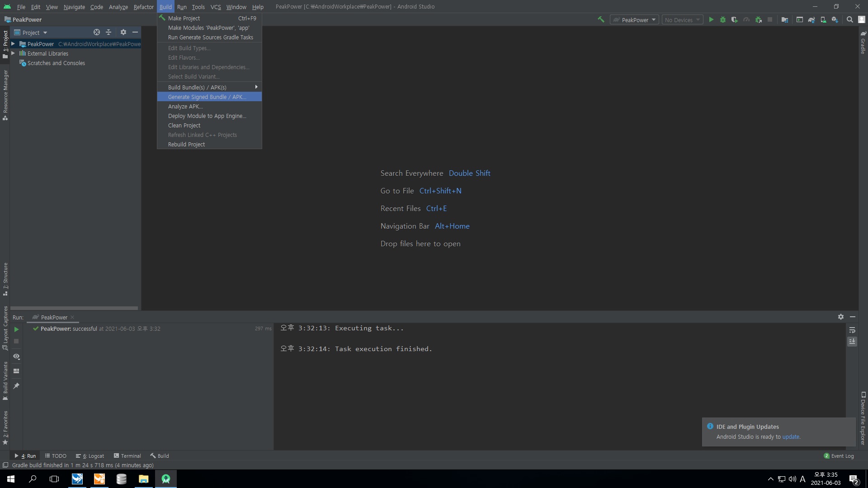The image size is (868, 488).
Task: Open the PeakPower run configuration dropdown
Action: [x=634, y=20]
